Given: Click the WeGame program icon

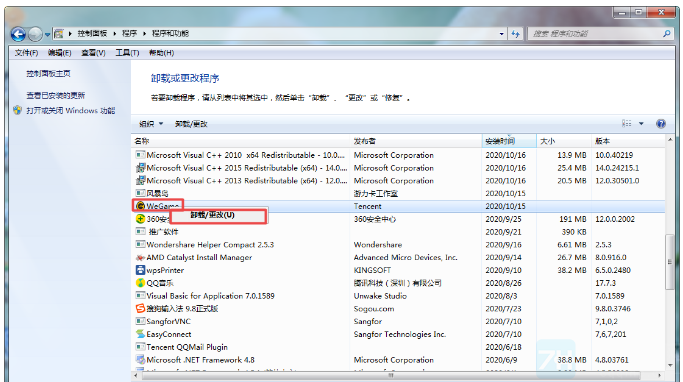Looking at the screenshot, I should [140, 206].
